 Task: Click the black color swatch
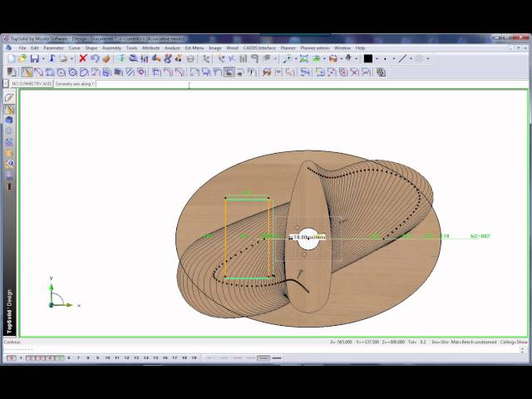pos(367,59)
